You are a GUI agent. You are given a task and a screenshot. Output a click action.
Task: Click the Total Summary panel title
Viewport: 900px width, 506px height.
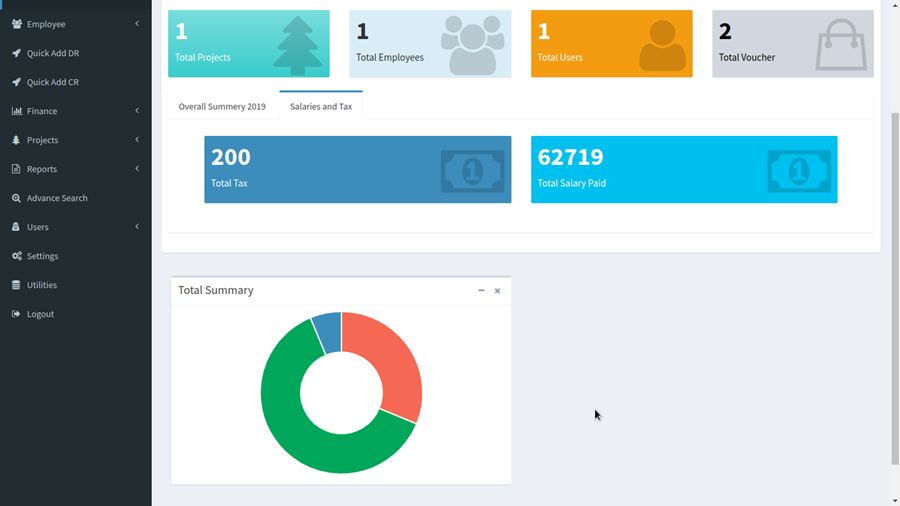tap(216, 290)
